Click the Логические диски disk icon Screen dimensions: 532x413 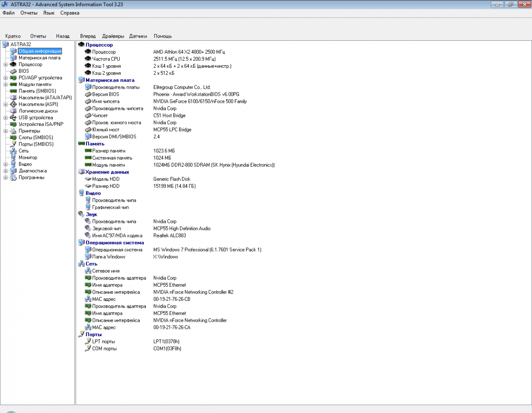point(13,111)
